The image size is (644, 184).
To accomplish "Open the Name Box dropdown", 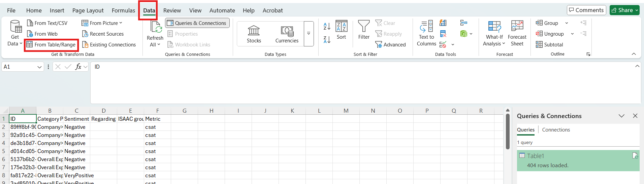I will (x=39, y=67).
